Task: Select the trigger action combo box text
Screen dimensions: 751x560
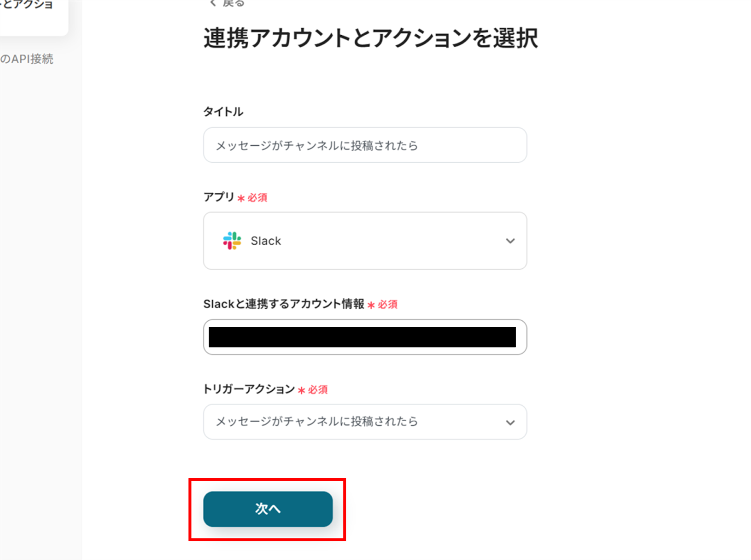Action: click(316, 422)
